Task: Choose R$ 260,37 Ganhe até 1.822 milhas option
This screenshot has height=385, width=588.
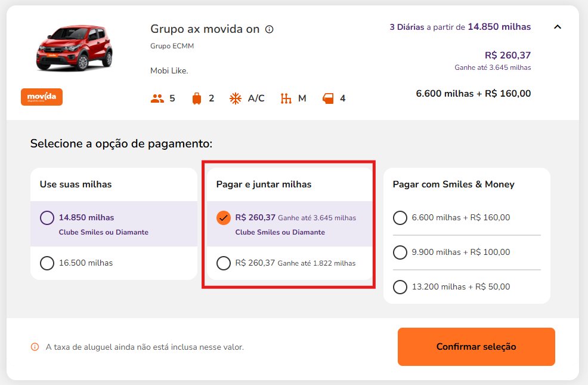Action: 224,263
